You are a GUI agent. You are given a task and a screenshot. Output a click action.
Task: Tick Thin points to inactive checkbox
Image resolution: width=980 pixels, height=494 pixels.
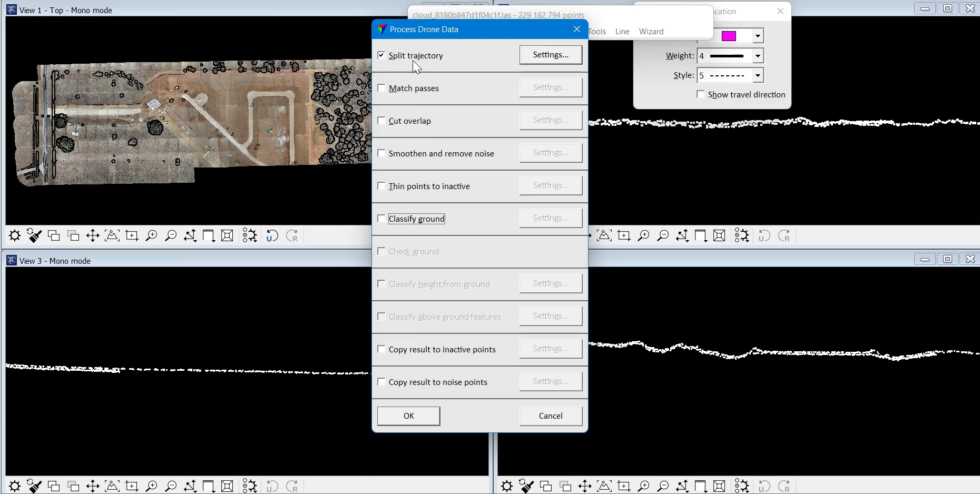pos(381,186)
